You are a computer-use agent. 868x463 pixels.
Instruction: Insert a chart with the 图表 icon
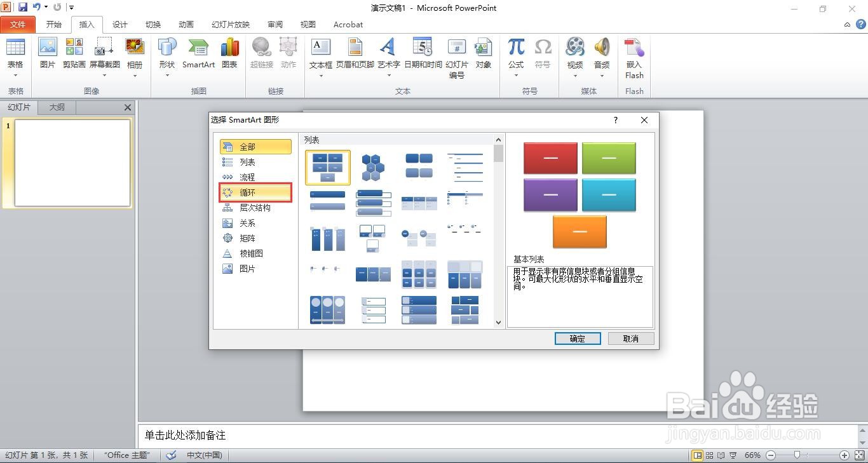229,54
